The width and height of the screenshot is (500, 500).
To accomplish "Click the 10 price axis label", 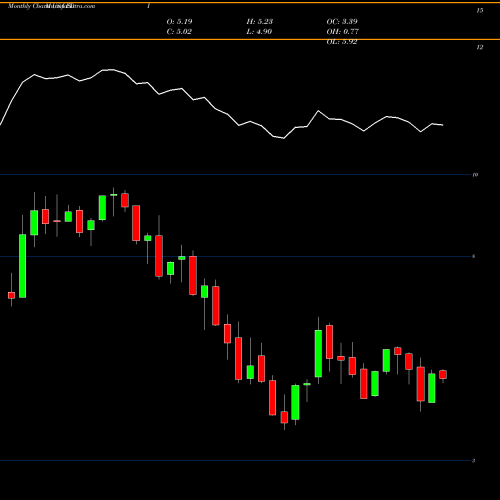I will (x=475, y=175).
